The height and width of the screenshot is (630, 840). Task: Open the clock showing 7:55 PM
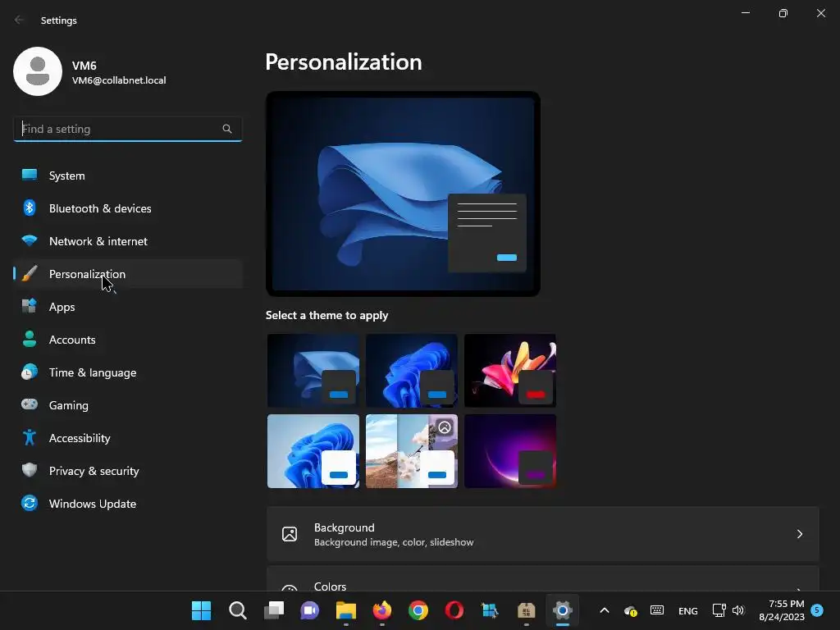[782, 610]
